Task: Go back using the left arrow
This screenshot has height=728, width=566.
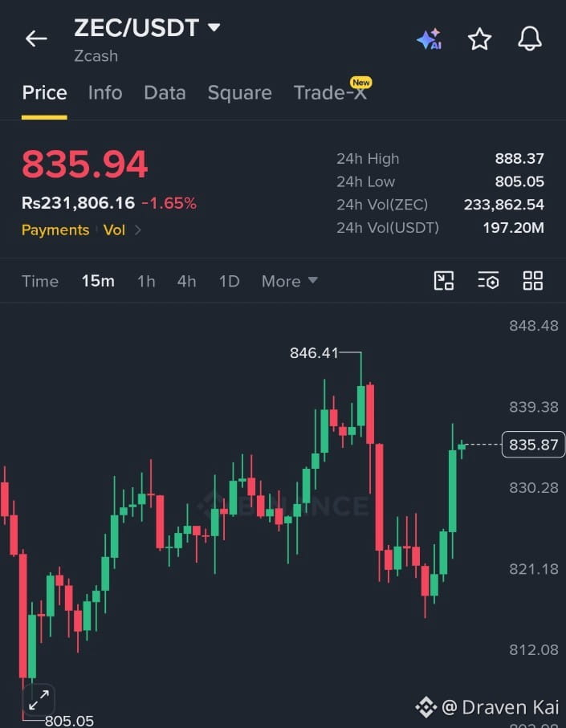Action: (x=36, y=39)
